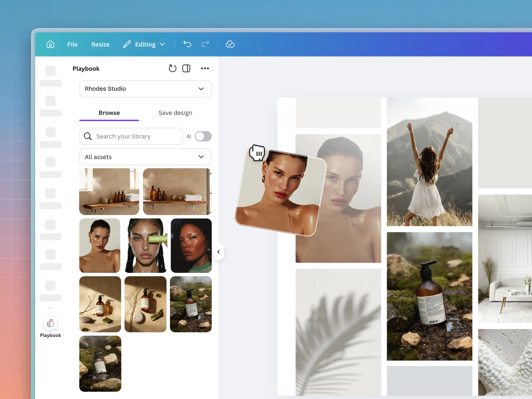Screen dimensions: 532x399
Task: Open the Resize menu
Action: point(100,45)
